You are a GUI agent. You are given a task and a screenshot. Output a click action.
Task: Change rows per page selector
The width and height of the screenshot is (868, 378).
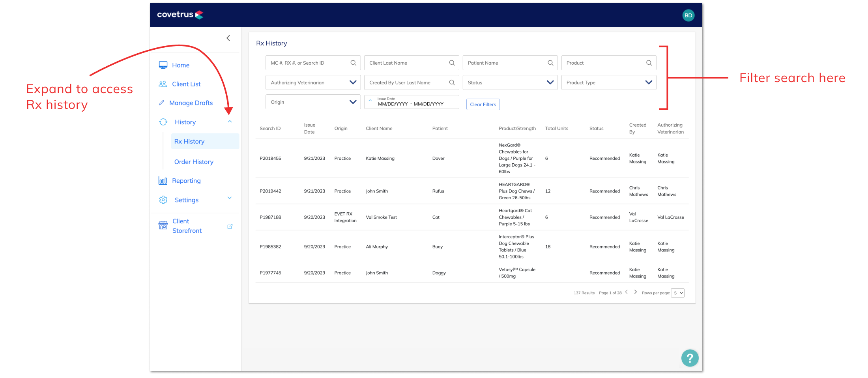[677, 293]
